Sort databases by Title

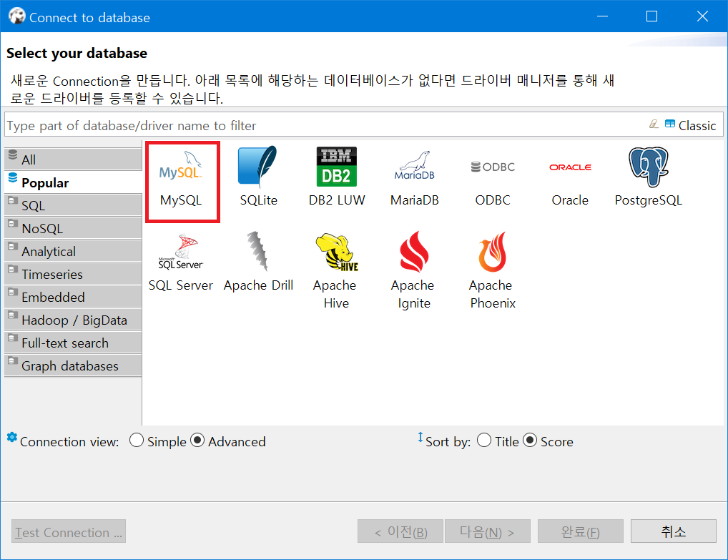coord(498,441)
